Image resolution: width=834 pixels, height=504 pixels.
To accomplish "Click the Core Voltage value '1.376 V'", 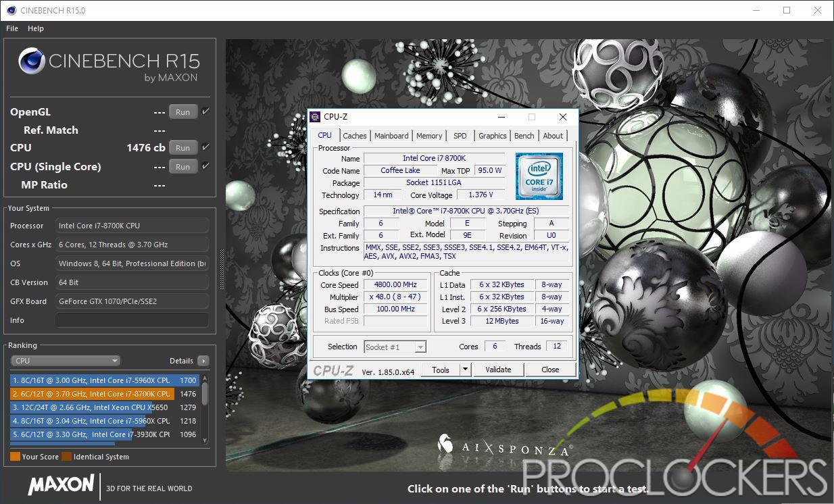I will tap(481, 195).
